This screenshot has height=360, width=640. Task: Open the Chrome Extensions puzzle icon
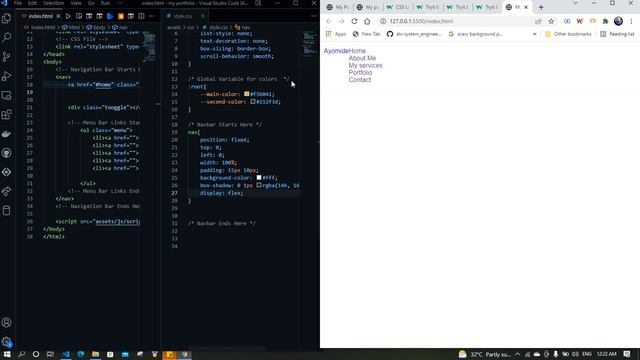click(606, 21)
